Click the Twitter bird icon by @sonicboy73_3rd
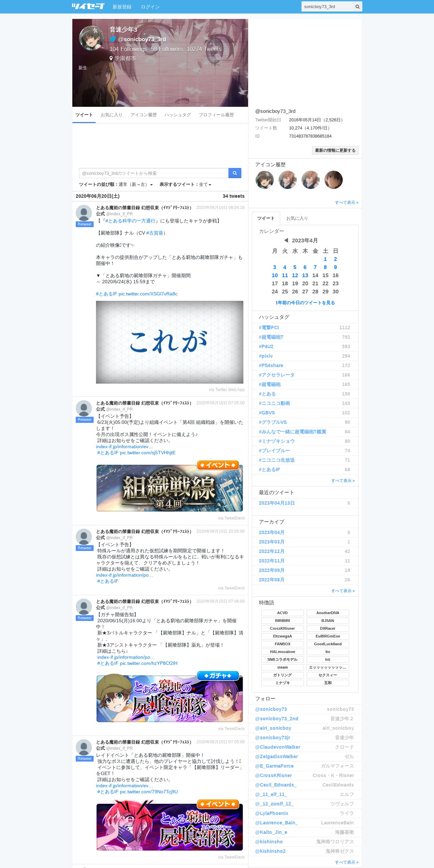Viewport: 434px width, 868px height. pyautogui.click(x=113, y=39)
